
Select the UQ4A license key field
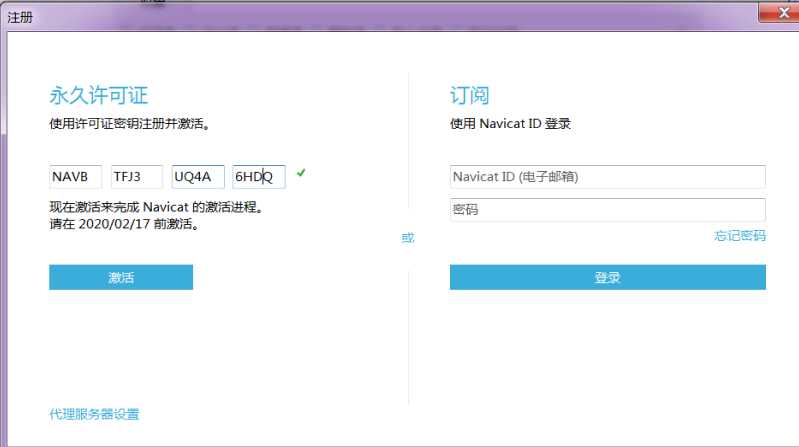click(x=198, y=177)
